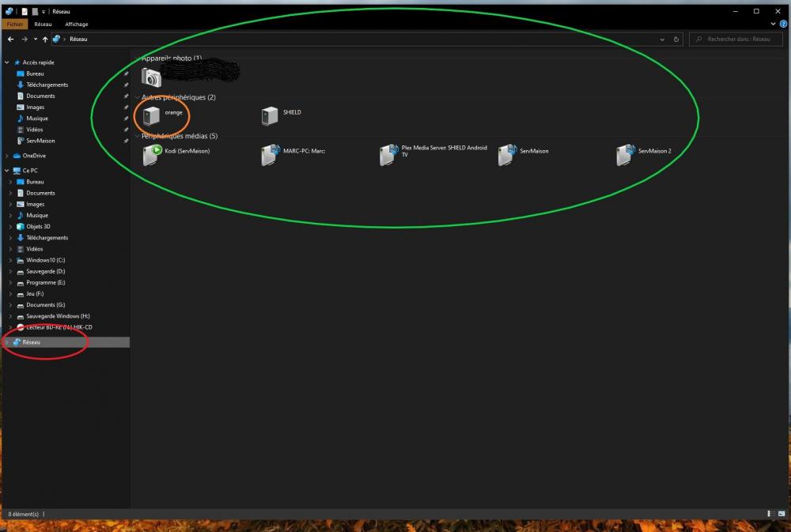
Task: Open Sauvegarde Windows (H:) drive
Action: click(58, 316)
